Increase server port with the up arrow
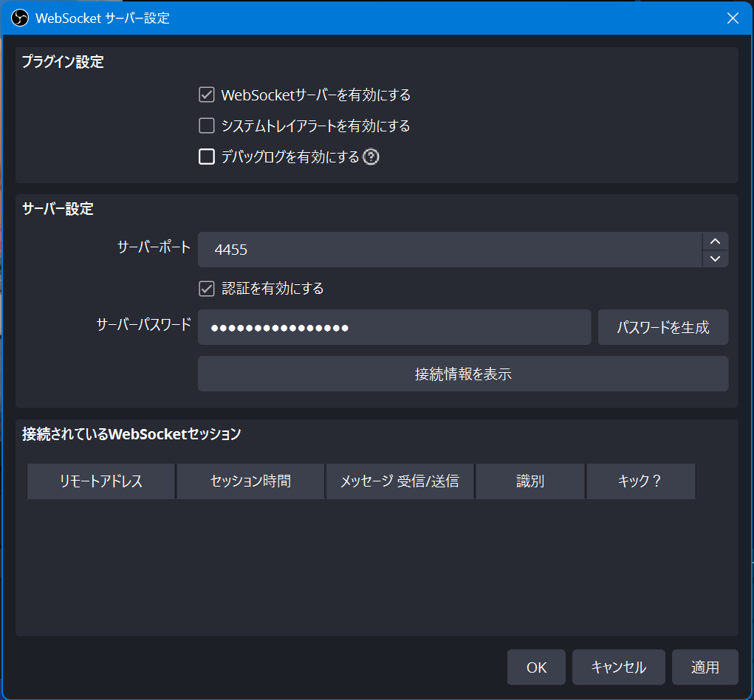 point(714,241)
